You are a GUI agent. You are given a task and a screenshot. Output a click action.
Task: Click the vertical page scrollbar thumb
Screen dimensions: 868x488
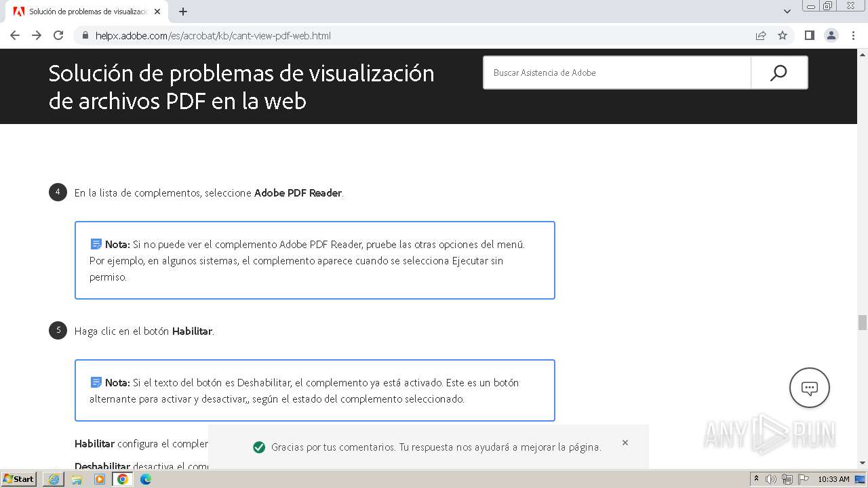(x=863, y=323)
